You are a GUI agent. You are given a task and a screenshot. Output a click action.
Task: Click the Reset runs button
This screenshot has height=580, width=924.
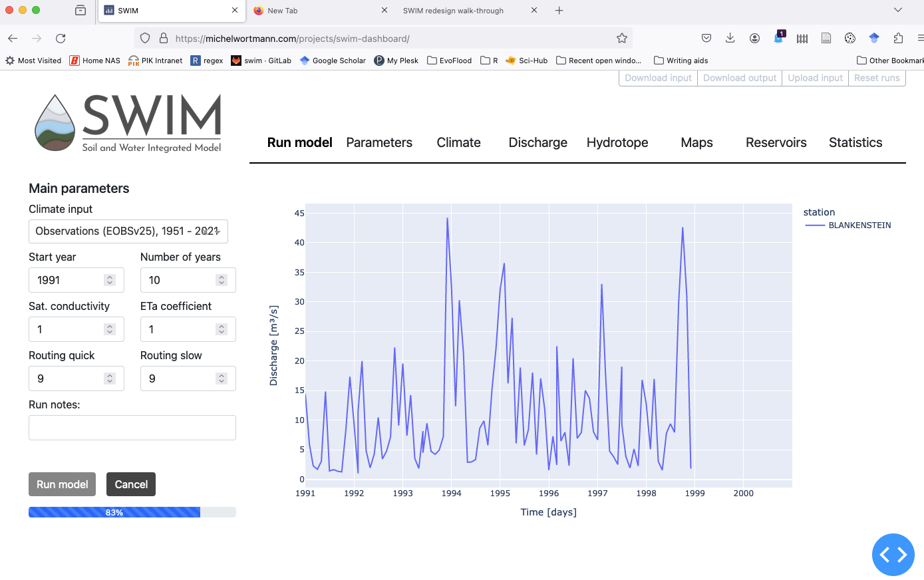click(x=877, y=78)
